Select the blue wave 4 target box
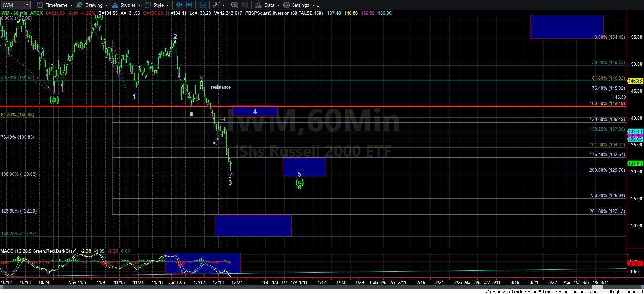This screenshot has width=644, height=294. (255, 111)
